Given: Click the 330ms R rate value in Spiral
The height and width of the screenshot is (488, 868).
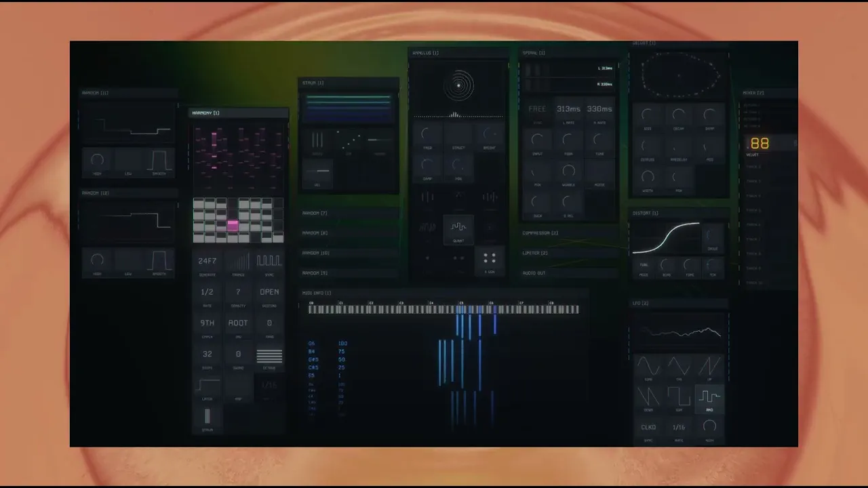Looking at the screenshot, I should click(x=599, y=109).
